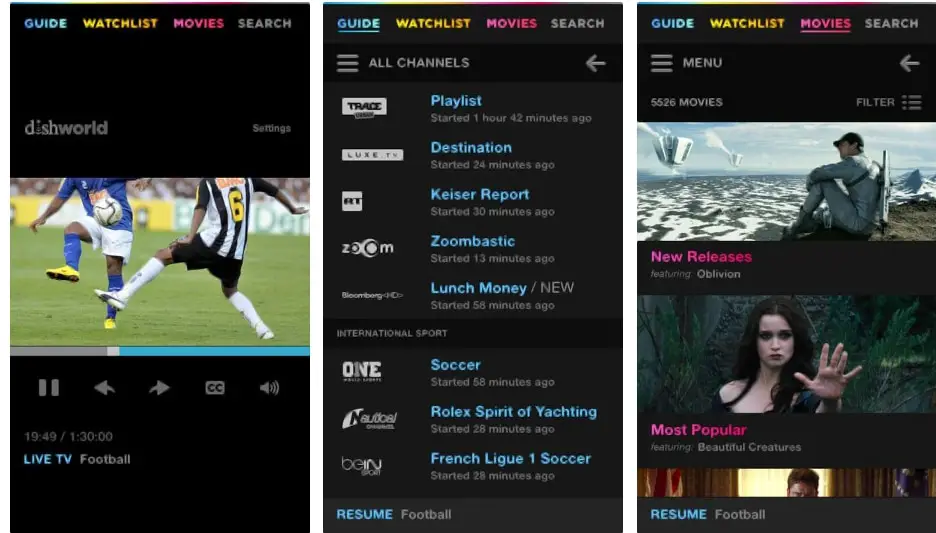Image resolution: width=936 pixels, height=533 pixels.
Task: Open the SEARCH tab on the player screen
Action: pyautogui.click(x=264, y=23)
